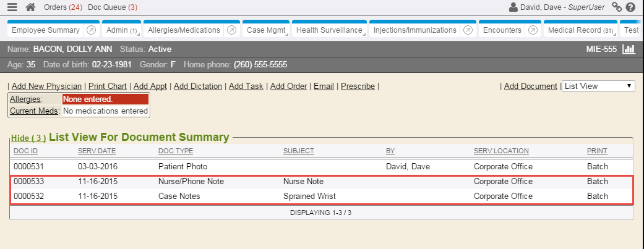Click the Add Document link

click(x=530, y=87)
